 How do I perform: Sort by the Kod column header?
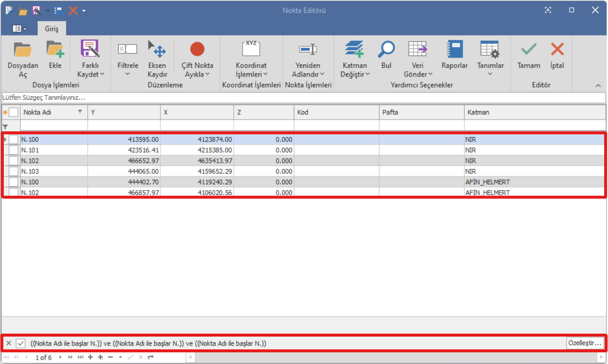[x=336, y=112]
